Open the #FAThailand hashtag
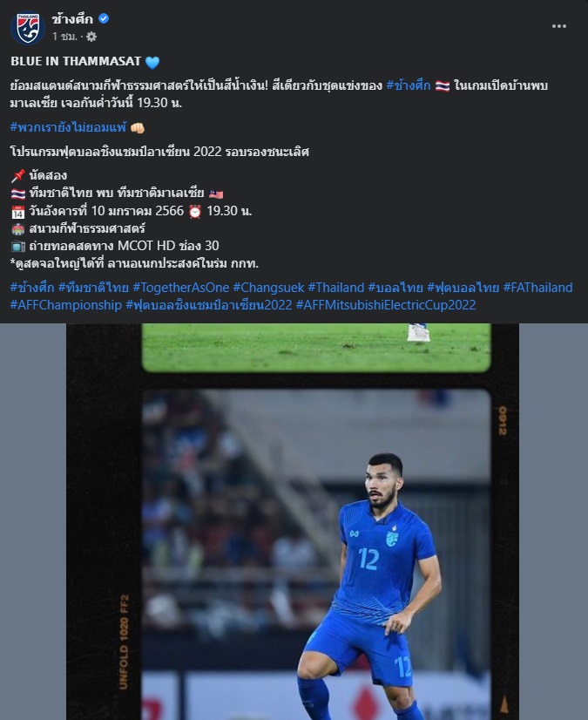 pyautogui.click(x=538, y=288)
